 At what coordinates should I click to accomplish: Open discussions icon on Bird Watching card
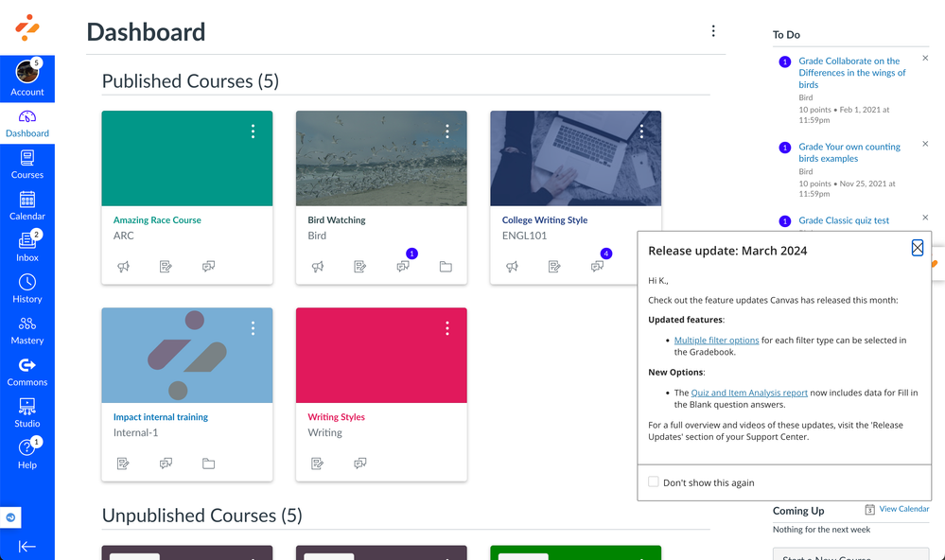(403, 267)
